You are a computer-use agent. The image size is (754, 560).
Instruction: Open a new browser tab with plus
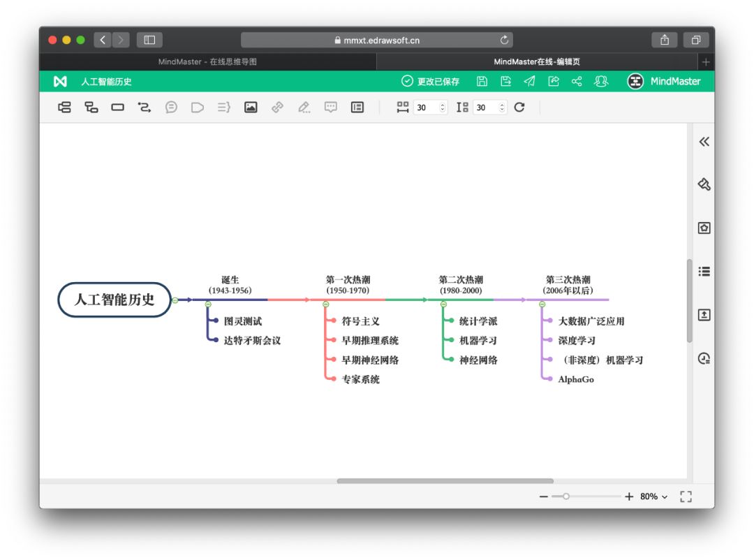(x=706, y=61)
